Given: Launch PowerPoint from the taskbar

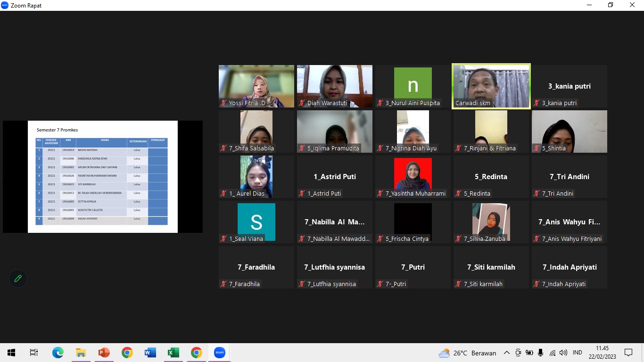Looking at the screenshot, I should click(104, 353).
